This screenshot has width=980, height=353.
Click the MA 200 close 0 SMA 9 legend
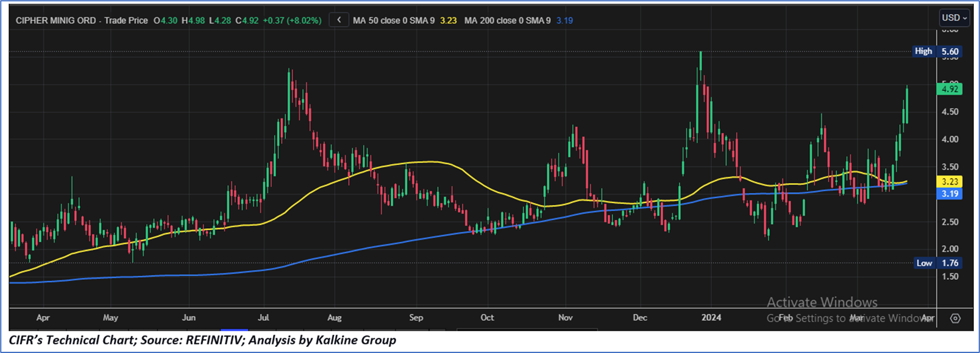tap(507, 20)
